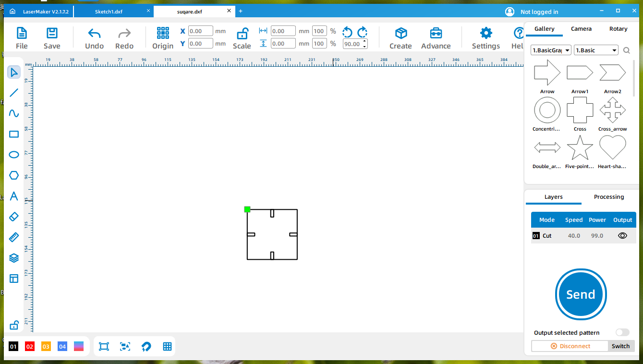Toggle the magnet snap icon
Screen dimensions: 643x364
146,346
